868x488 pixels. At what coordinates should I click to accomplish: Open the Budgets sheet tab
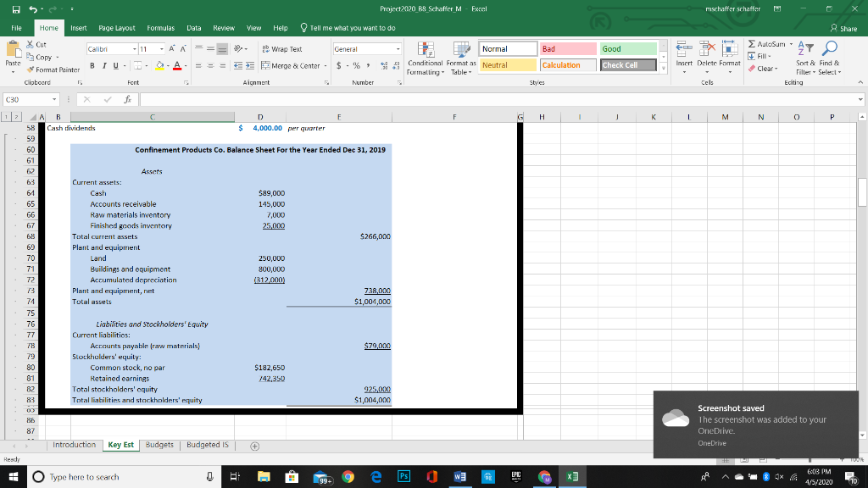159,445
